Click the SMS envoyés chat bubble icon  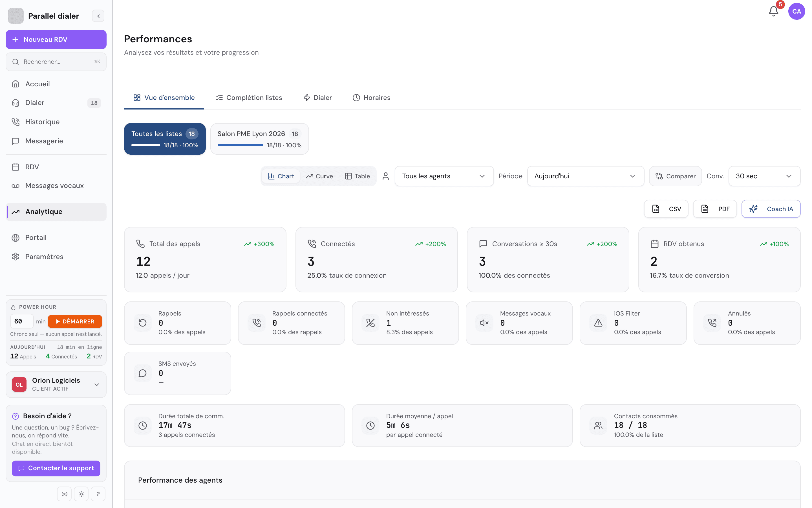[143, 373]
